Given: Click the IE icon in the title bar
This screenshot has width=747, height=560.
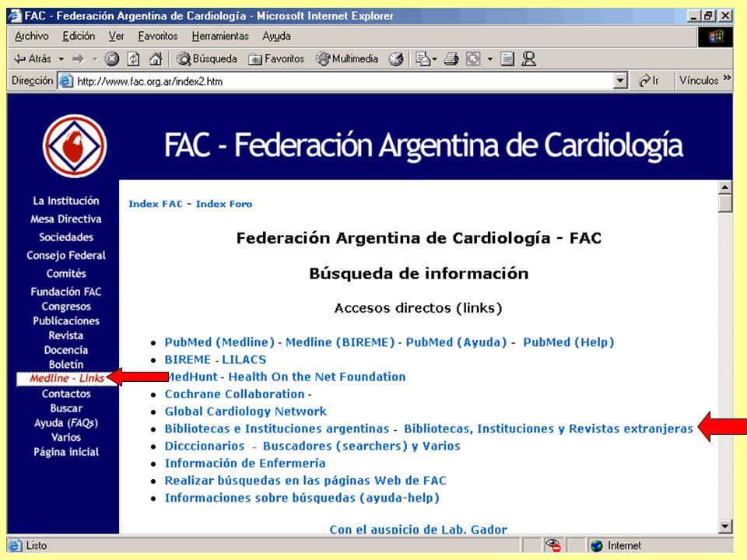Looking at the screenshot, I should tap(16, 16).
